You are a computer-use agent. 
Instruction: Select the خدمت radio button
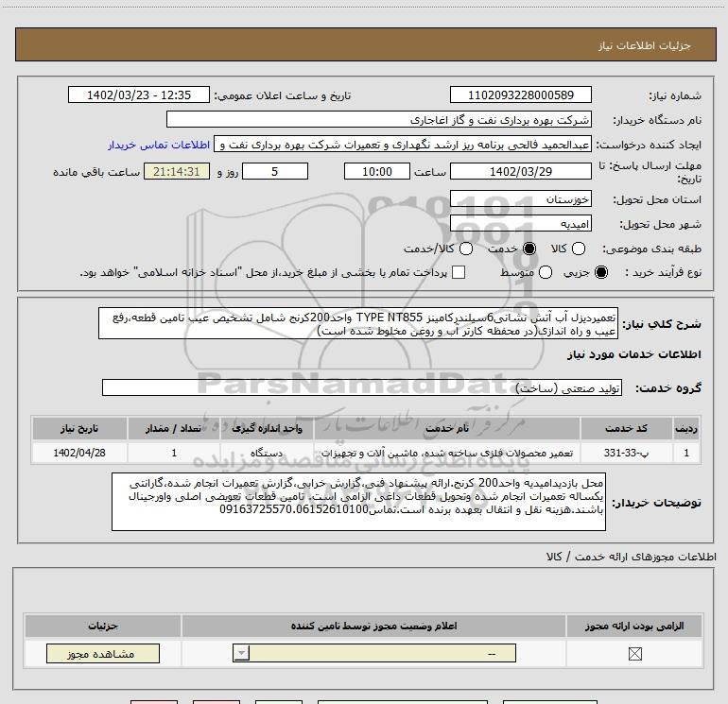point(529,249)
